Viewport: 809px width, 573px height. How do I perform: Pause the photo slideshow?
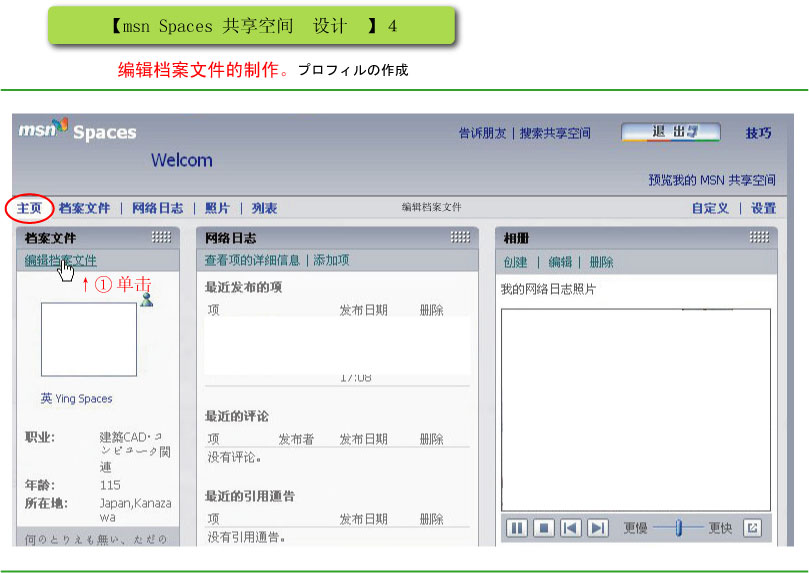point(516,528)
